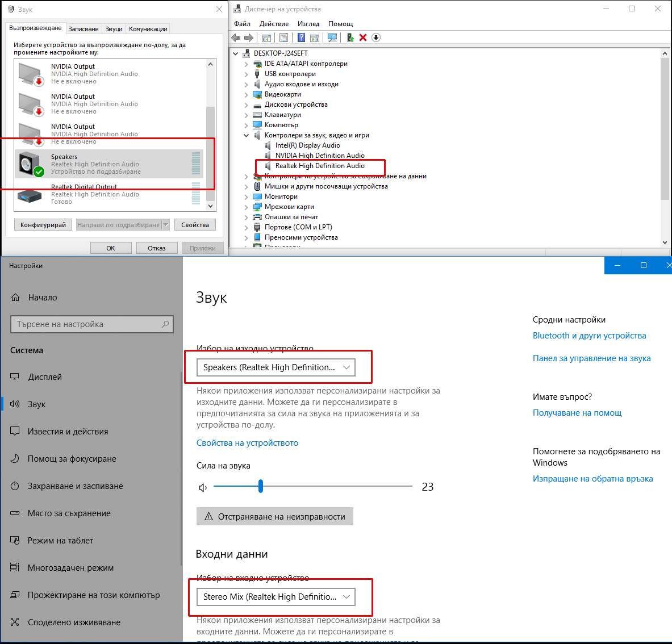Click the Back arrow in Device Manager toolbar
This screenshot has height=644, width=672.
click(x=236, y=37)
